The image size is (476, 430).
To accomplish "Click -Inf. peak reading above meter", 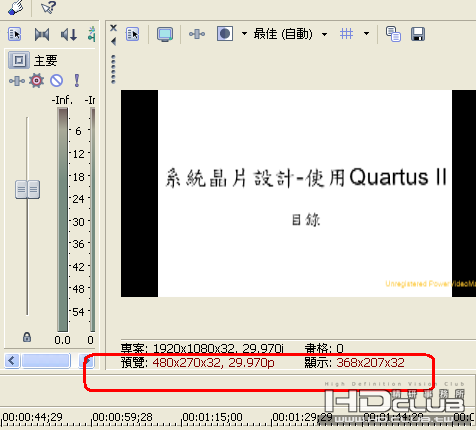I will tap(62, 100).
